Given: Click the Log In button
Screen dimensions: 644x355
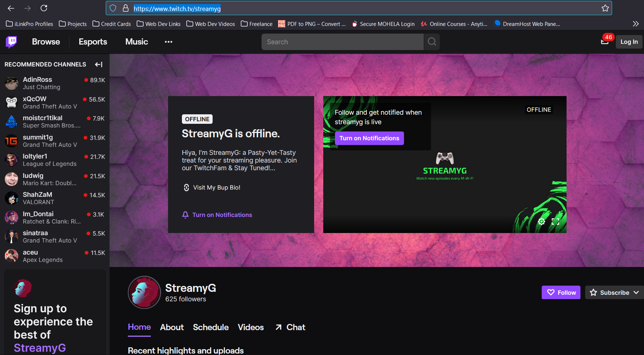Looking at the screenshot, I should (629, 42).
